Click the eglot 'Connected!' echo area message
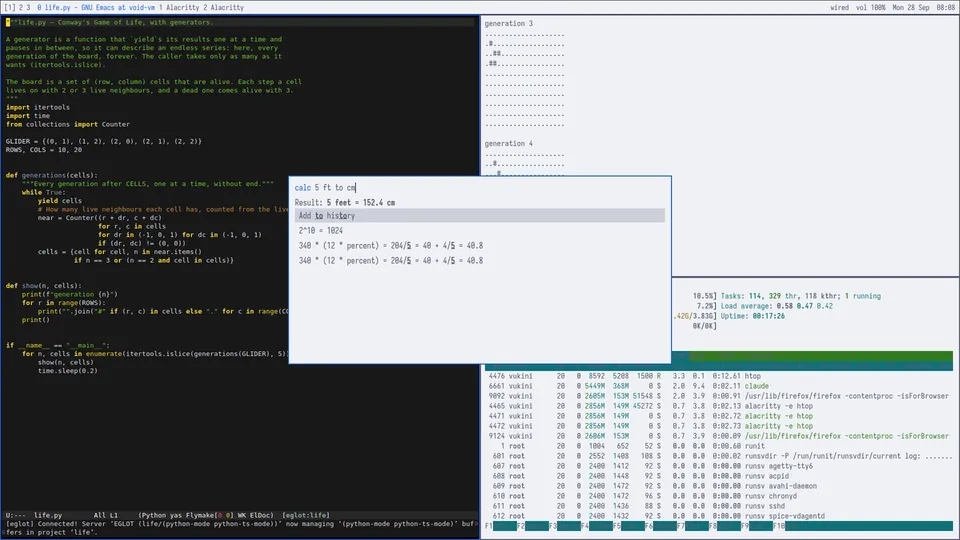Screen dimensions: 960x540 click(239, 528)
